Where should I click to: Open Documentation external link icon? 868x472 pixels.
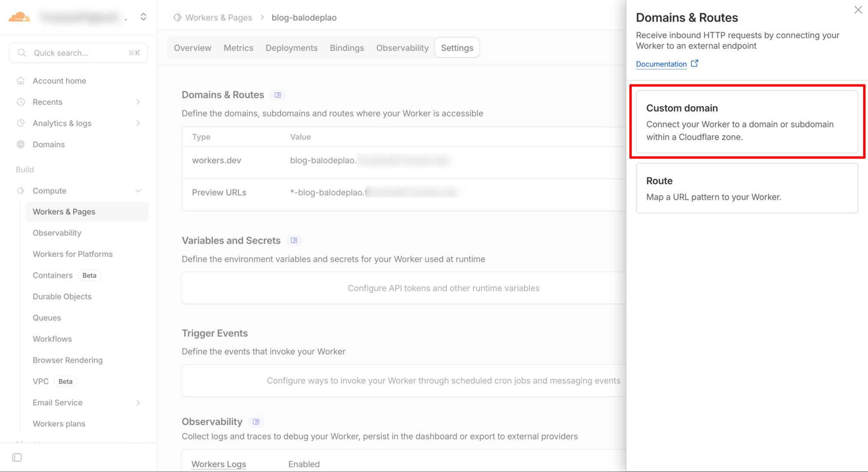(x=694, y=63)
